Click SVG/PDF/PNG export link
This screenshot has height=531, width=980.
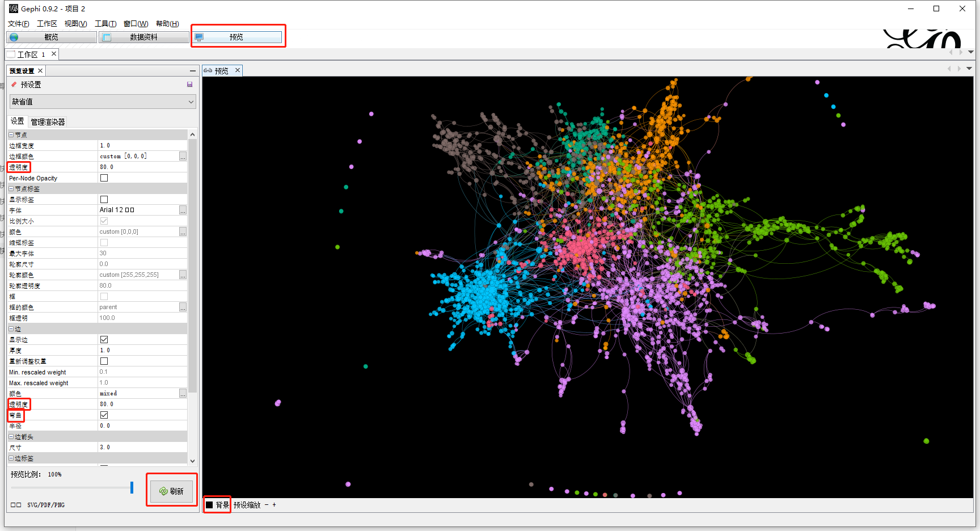pos(46,505)
